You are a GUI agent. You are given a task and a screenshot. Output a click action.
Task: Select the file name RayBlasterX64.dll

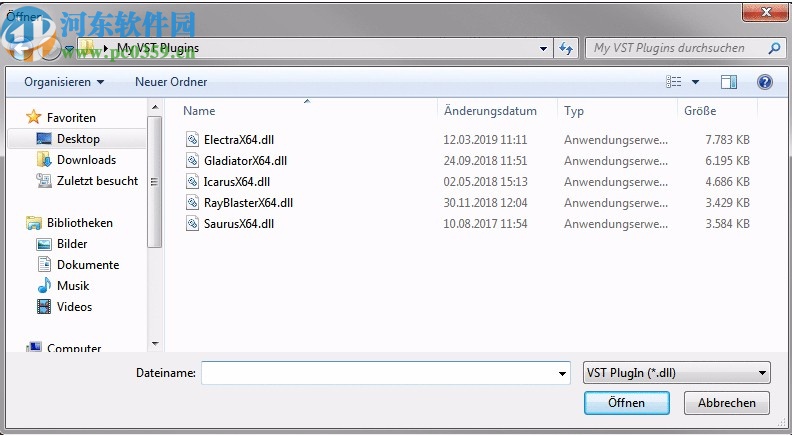click(249, 203)
